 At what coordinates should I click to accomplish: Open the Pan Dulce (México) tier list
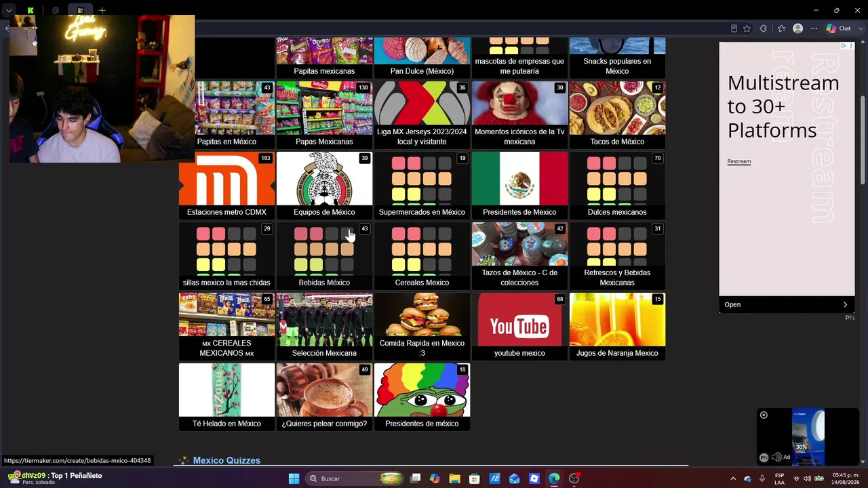pos(422,58)
